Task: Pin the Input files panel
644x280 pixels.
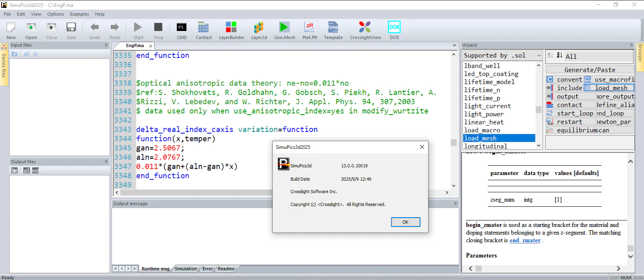Action: pos(106,45)
